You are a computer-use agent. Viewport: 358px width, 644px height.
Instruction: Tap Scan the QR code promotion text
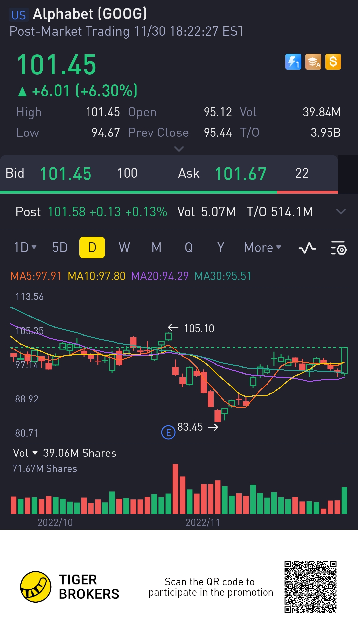click(x=211, y=587)
